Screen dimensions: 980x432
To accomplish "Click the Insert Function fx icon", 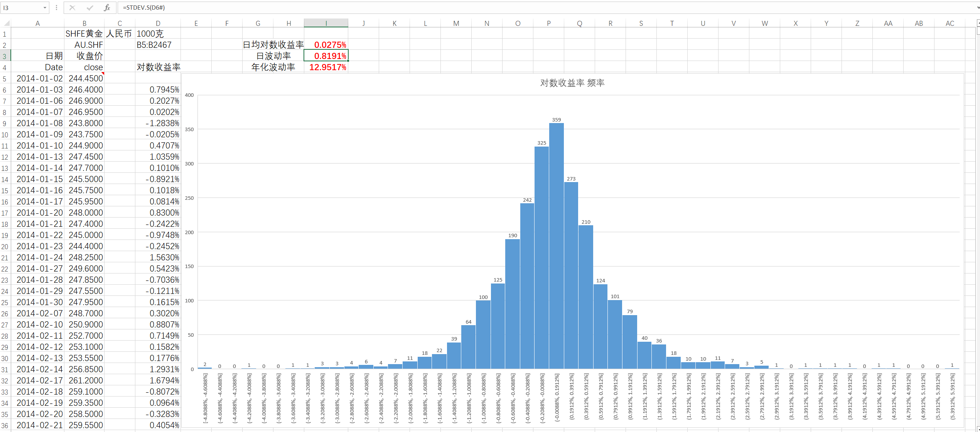I will tap(107, 8).
